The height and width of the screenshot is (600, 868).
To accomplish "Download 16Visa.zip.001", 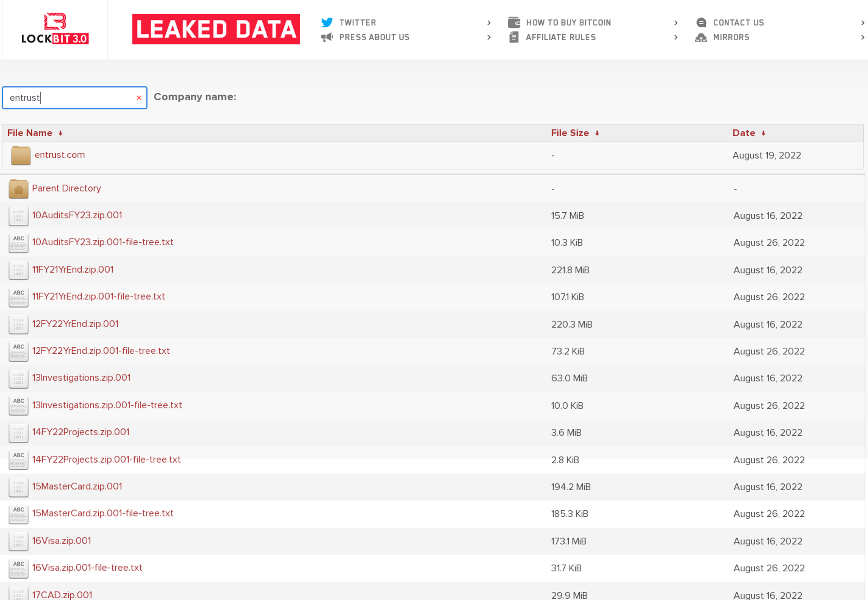I will pos(62,541).
